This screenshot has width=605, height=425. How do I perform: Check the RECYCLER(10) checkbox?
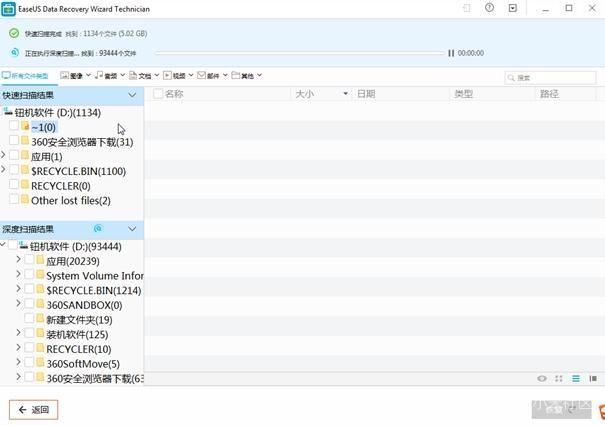pos(29,348)
